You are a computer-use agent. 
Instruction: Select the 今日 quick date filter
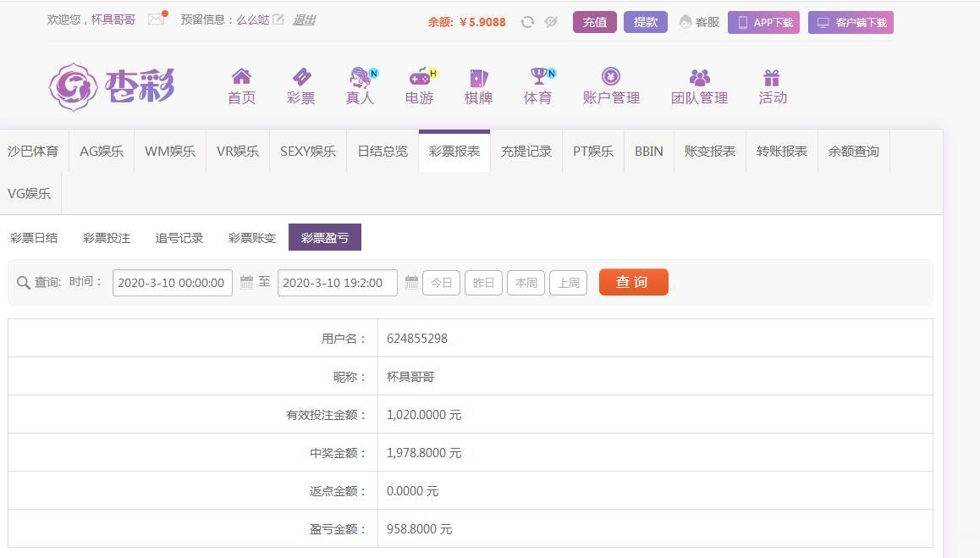point(441,283)
